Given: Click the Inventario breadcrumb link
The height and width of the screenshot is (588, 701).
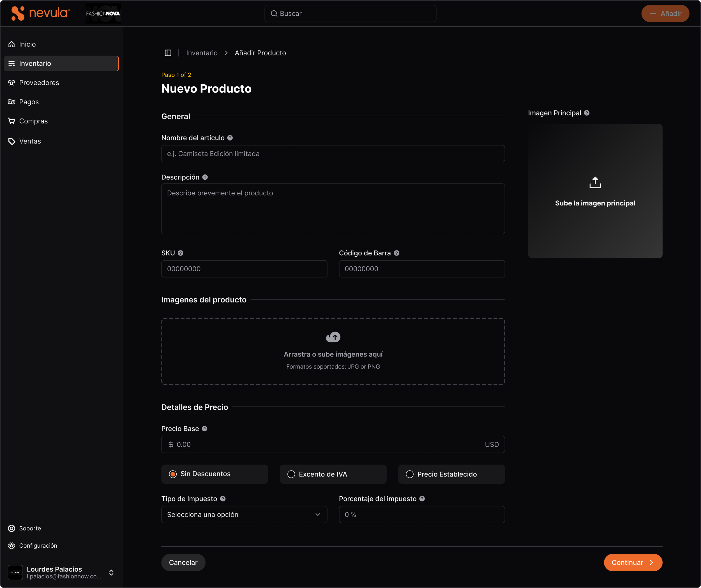Looking at the screenshot, I should (x=202, y=53).
